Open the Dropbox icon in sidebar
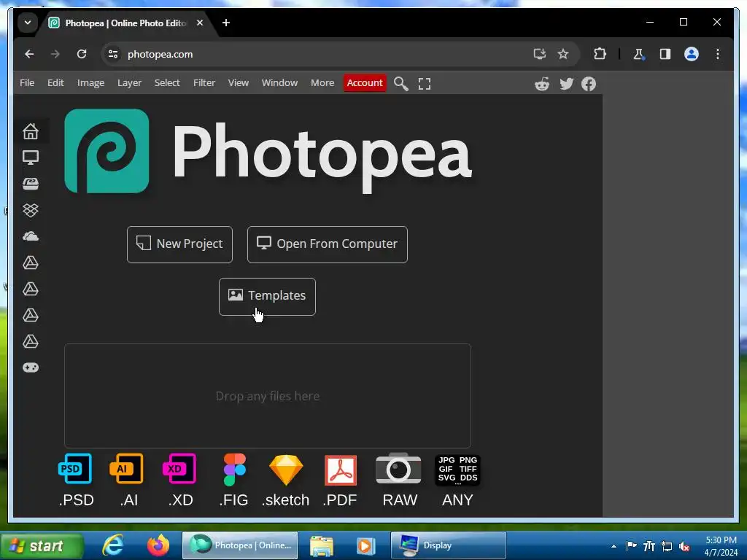Image resolution: width=747 pixels, height=560 pixels. (x=31, y=210)
